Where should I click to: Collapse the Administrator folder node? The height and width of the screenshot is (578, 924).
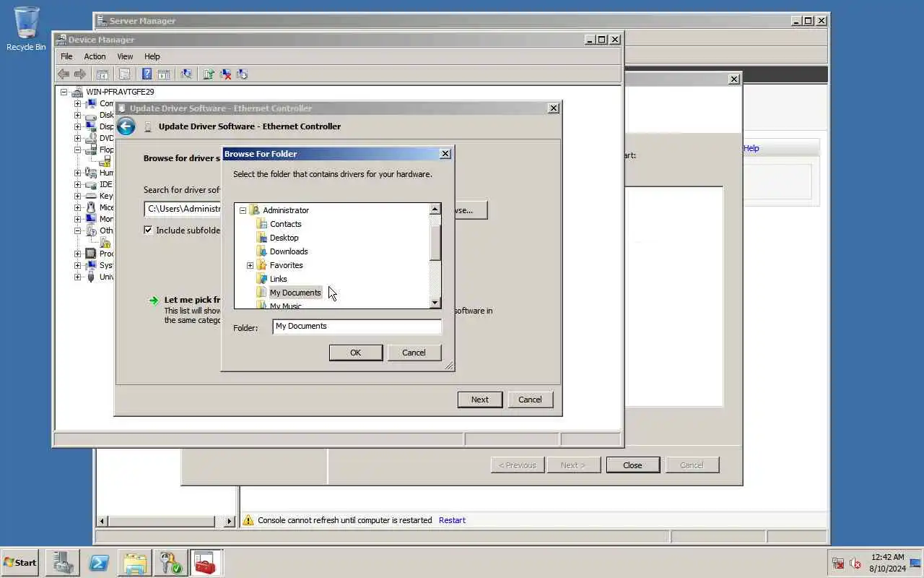(x=243, y=210)
